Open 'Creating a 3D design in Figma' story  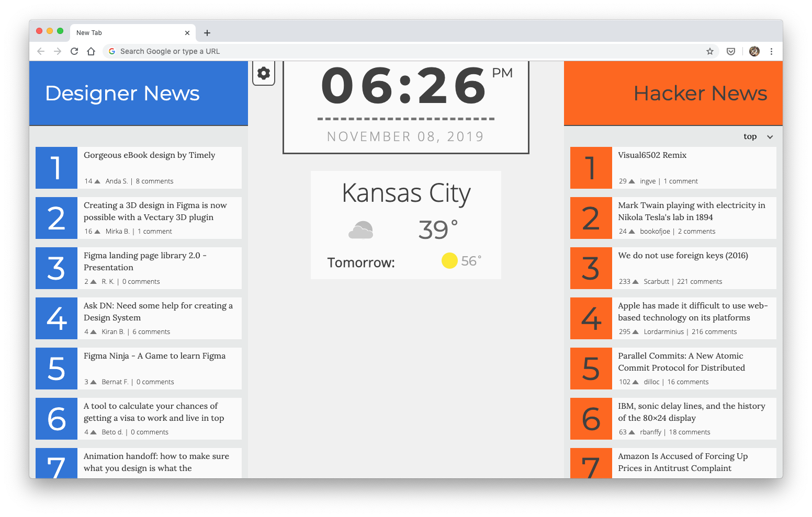pyautogui.click(x=155, y=211)
